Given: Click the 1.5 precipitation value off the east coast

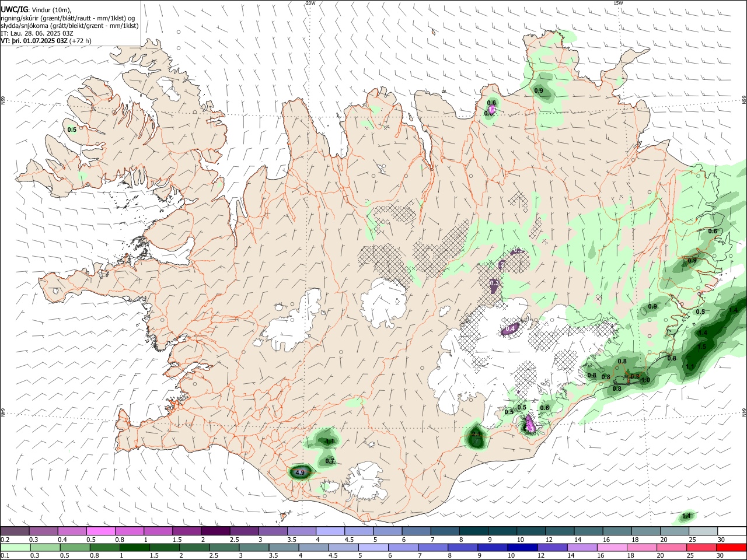Looking at the screenshot, I should (x=701, y=346).
